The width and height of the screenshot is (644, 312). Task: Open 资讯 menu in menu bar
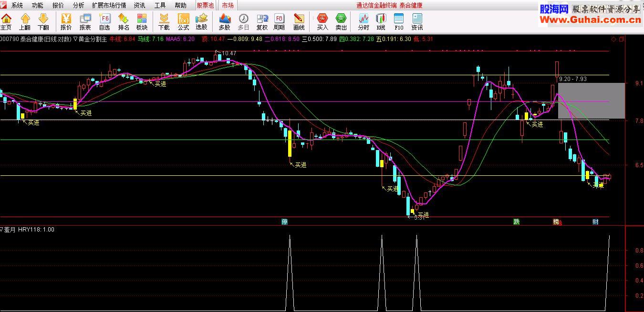pyautogui.click(x=139, y=5)
